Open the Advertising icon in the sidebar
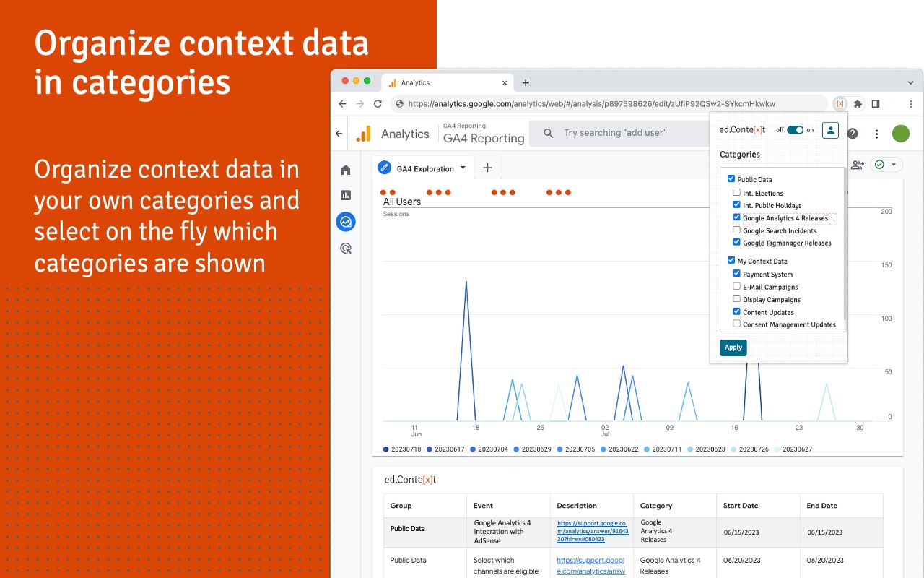This screenshot has width=924, height=578. pyautogui.click(x=346, y=249)
